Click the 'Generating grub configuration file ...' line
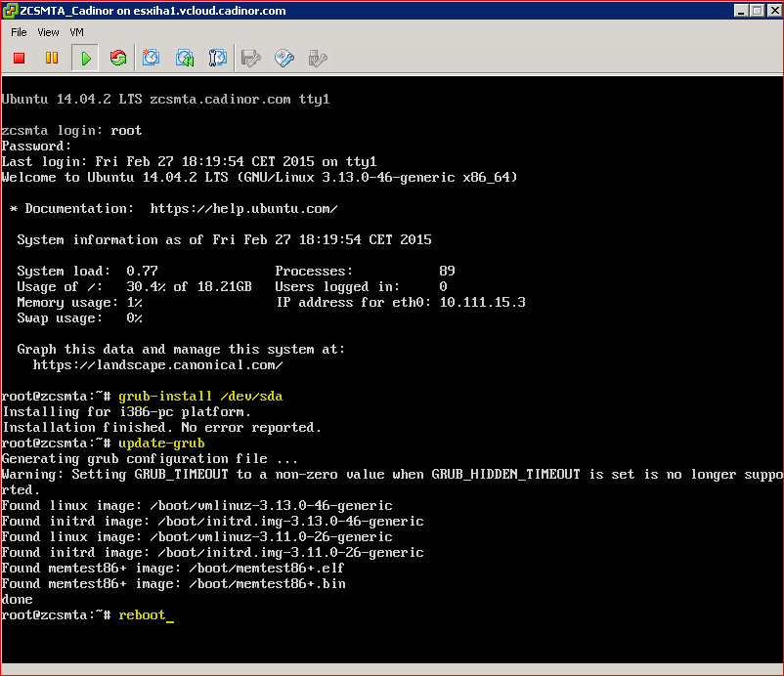 (x=150, y=459)
